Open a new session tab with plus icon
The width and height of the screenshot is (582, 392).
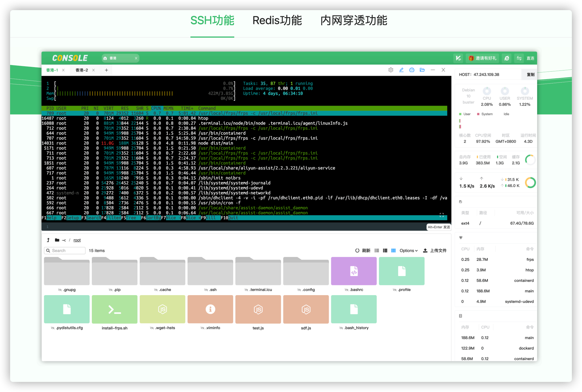(x=106, y=70)
